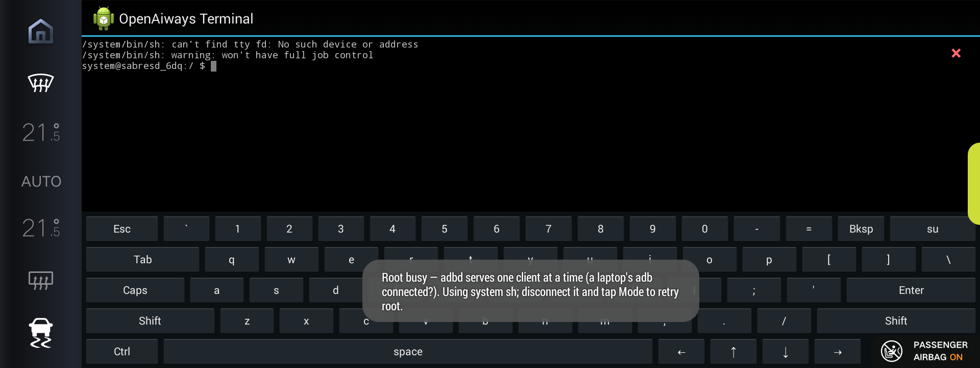Tap the number 0 key

705,229
